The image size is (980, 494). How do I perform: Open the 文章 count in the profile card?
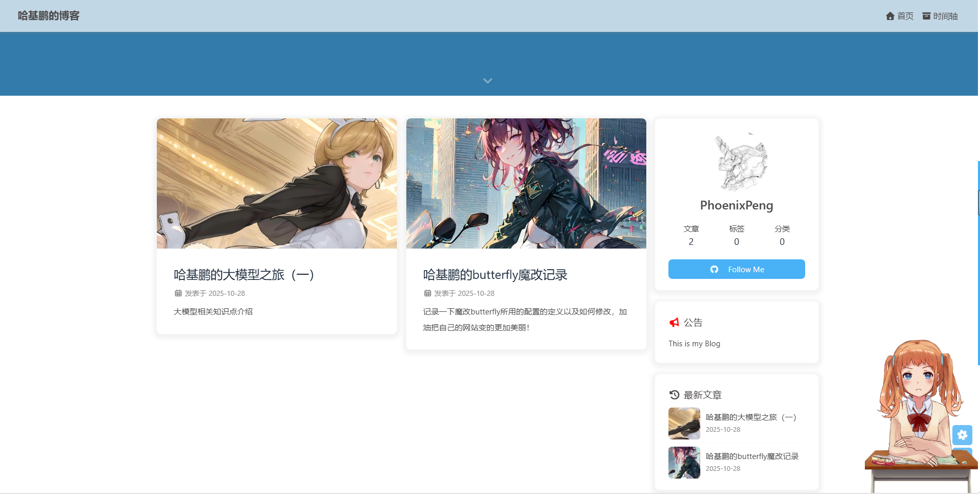(691, 235)
